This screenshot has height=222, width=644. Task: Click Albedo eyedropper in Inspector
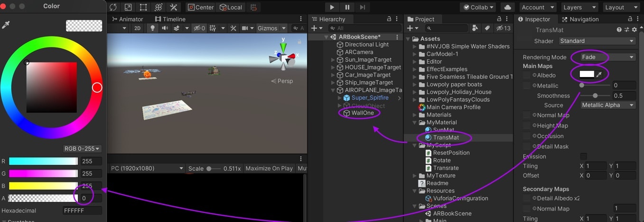pyautogui.click(x=600, y=75)
